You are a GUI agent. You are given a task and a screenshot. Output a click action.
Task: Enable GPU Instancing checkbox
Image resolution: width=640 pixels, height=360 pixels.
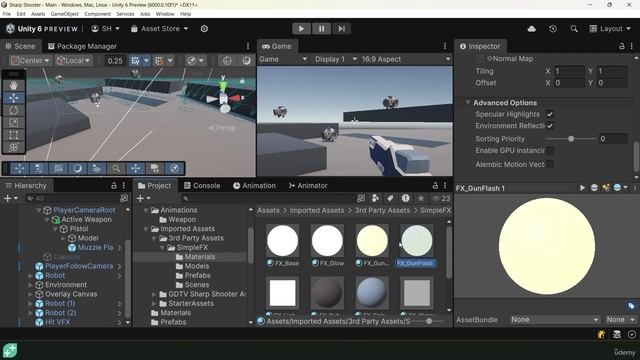click(550, 151)
